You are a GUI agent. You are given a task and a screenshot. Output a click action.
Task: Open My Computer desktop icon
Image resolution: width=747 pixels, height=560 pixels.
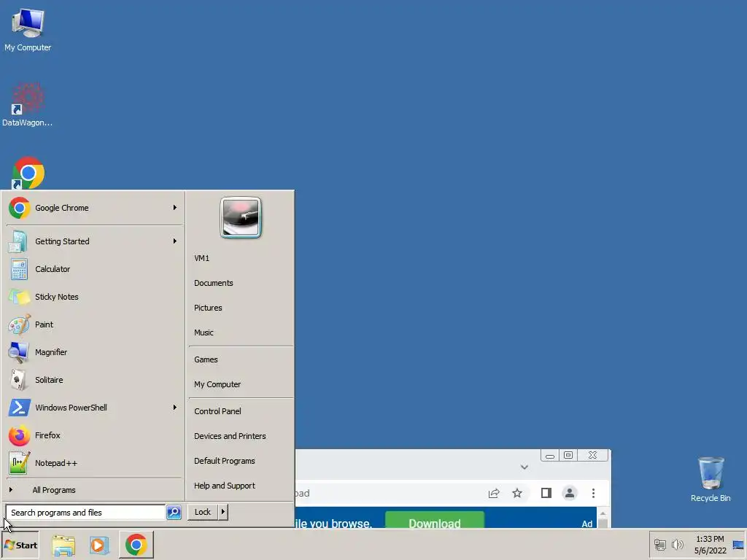(28, 29)
